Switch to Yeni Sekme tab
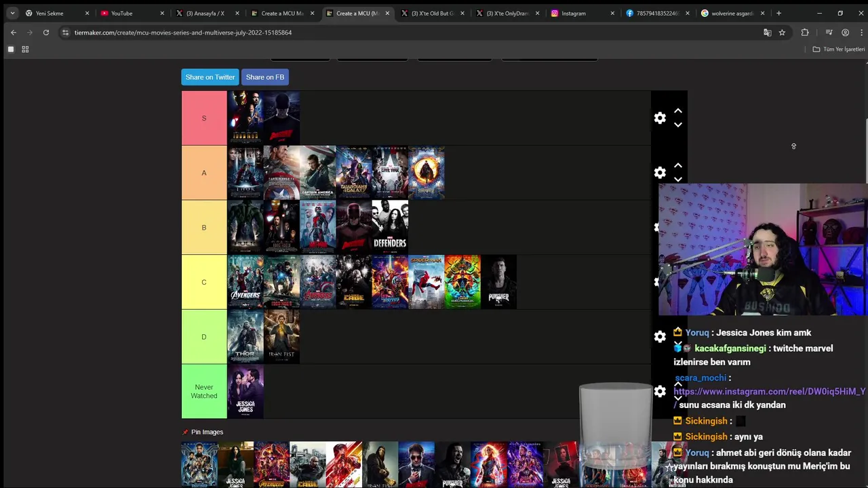The image size is (868, 488). 58,13
